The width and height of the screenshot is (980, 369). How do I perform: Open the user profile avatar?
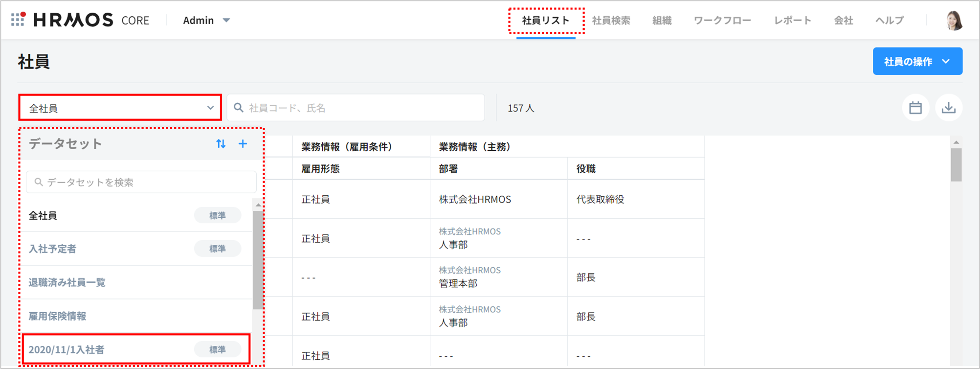[954, 21]
